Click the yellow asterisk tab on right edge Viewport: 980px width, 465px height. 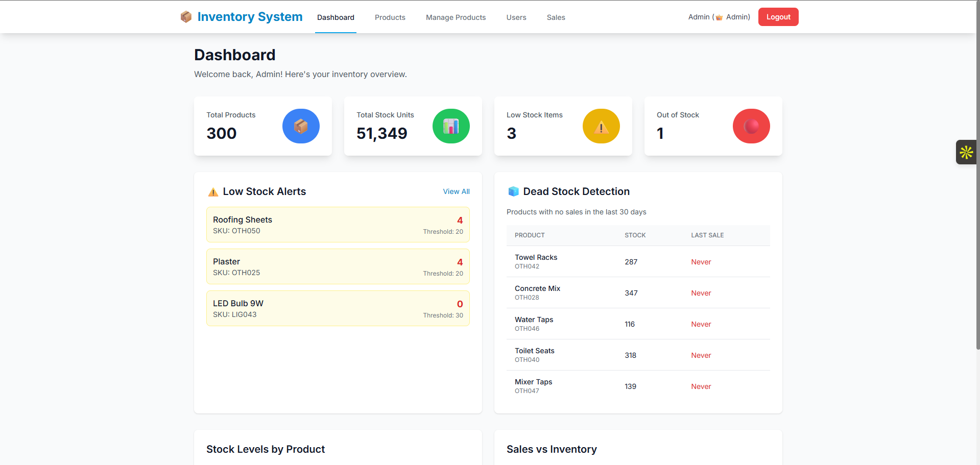coord(966,152)
